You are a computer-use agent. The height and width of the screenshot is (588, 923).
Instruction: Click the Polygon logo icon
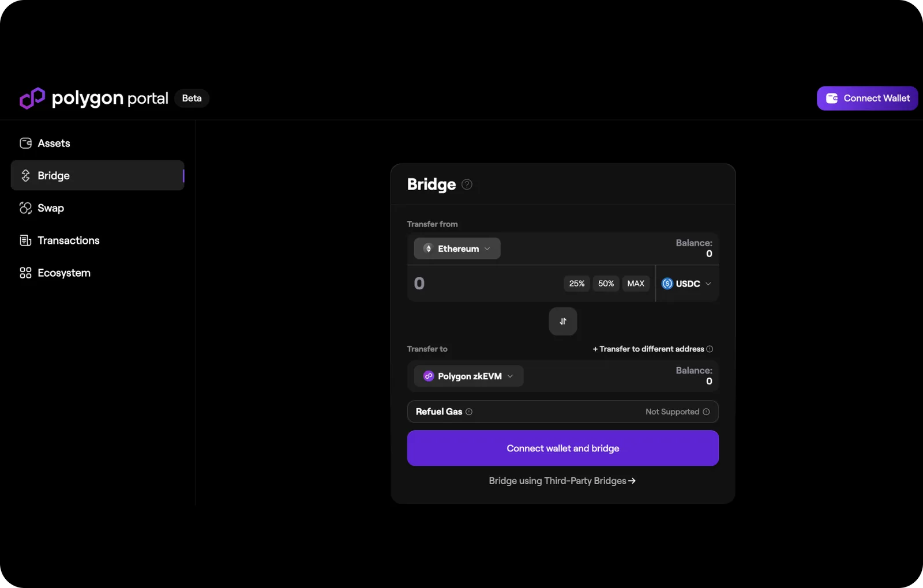click(x=32, y=98)
